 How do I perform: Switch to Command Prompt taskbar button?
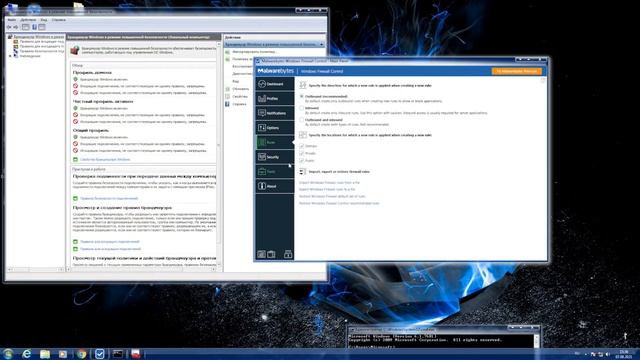(x=118, y=354)
